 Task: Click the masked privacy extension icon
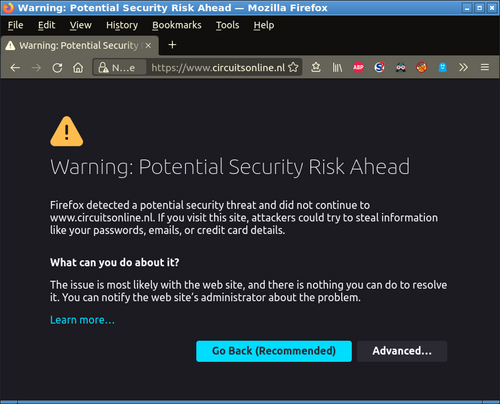point(400,68)
